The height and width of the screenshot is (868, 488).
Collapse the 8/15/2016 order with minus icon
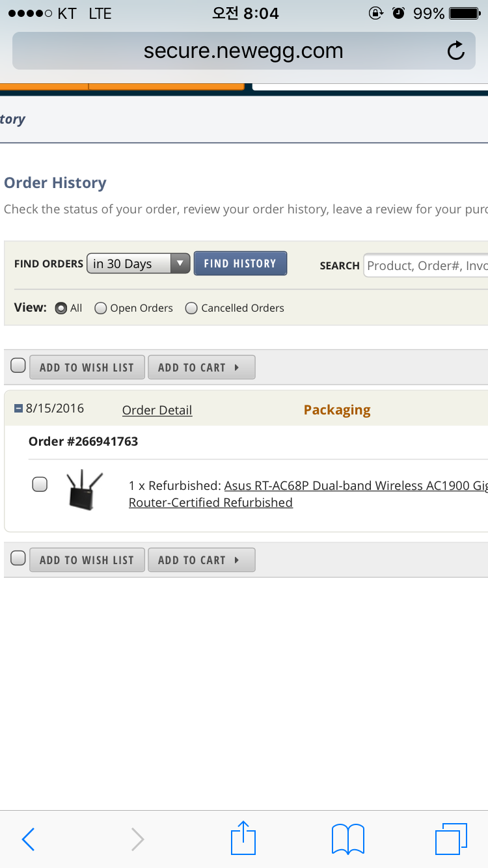point(18,409)
